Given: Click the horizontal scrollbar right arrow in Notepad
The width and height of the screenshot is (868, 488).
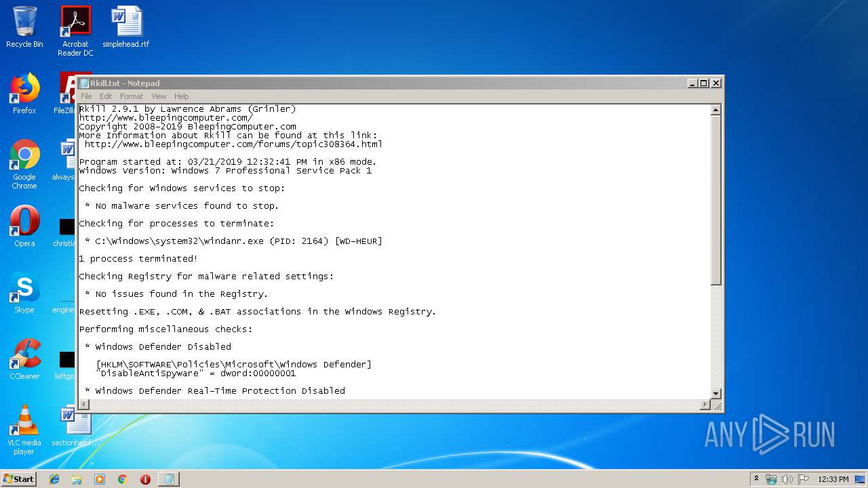Looking at the screenshot, I should 705,405.
